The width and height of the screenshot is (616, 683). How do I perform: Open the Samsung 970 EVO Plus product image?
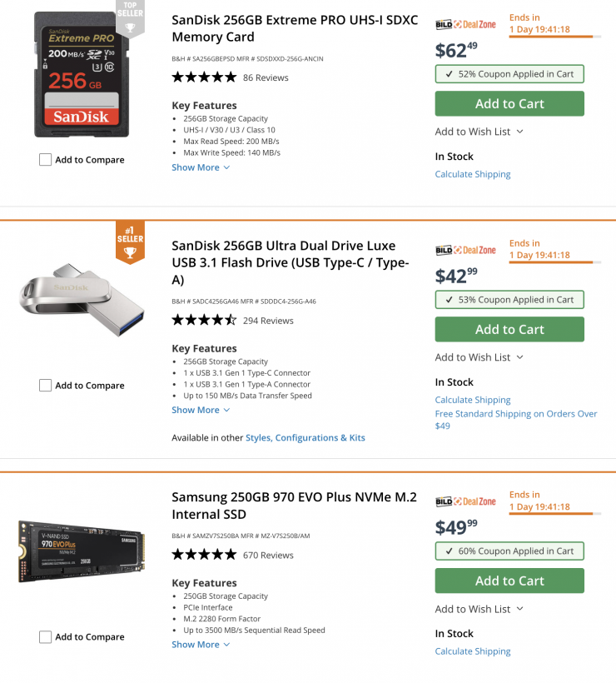[82, 551]
